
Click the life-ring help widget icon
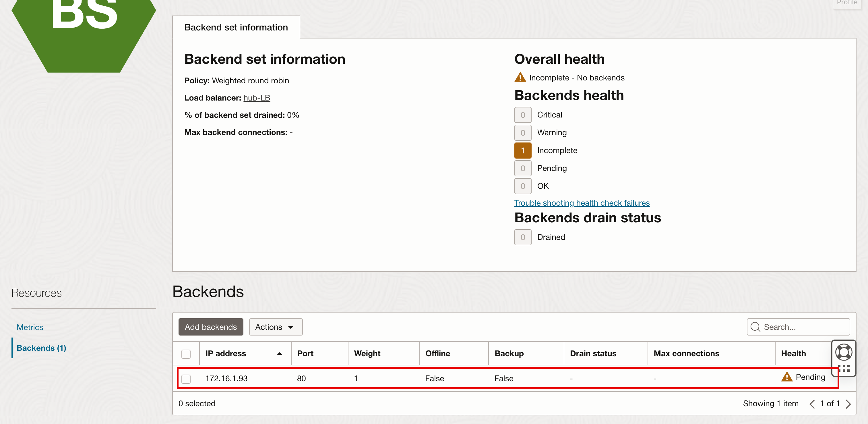pos(843,352)
